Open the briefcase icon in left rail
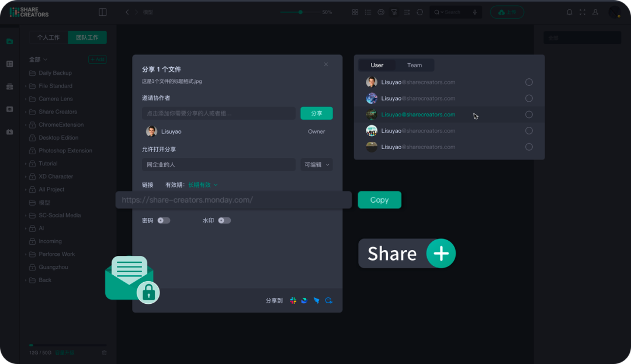 point(10,86)
